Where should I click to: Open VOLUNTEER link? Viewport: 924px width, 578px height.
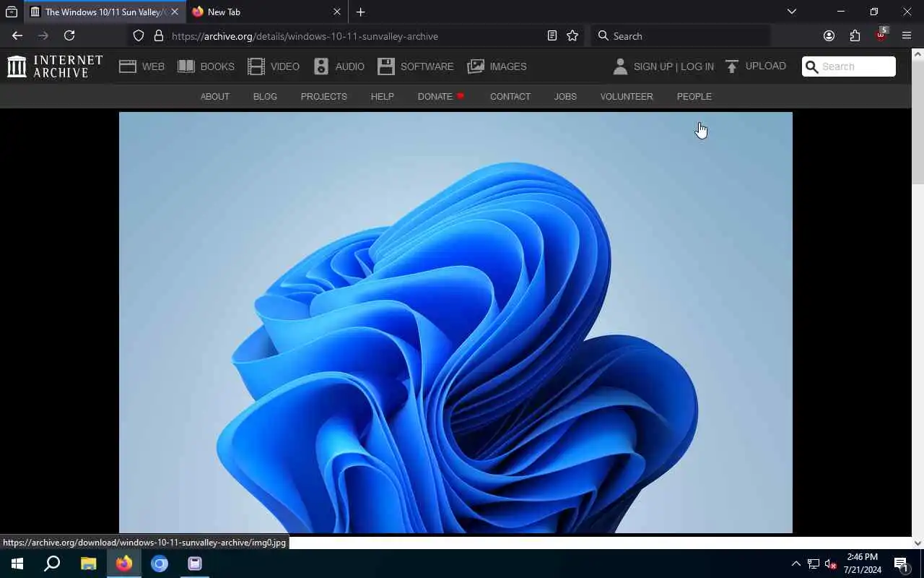tap(627, 96)
